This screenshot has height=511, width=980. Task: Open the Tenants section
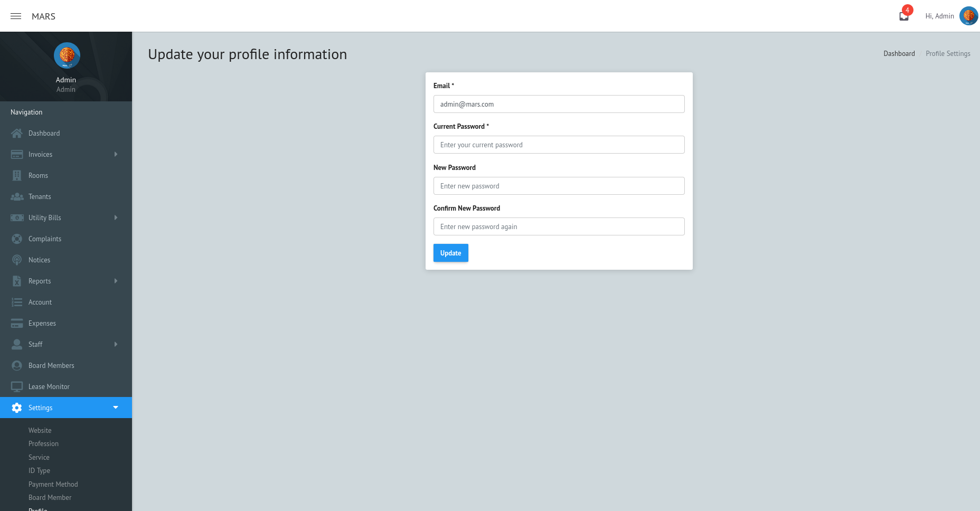[x=40, y=196]
